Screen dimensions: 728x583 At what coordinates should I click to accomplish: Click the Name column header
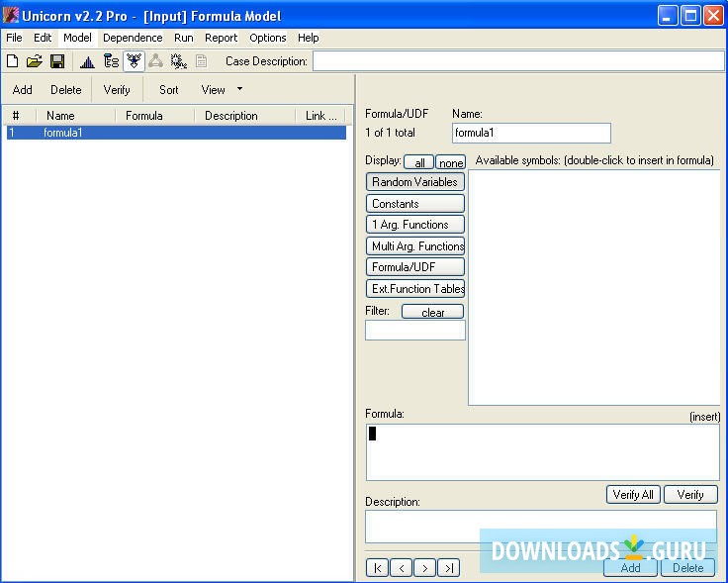pos(76,116)
